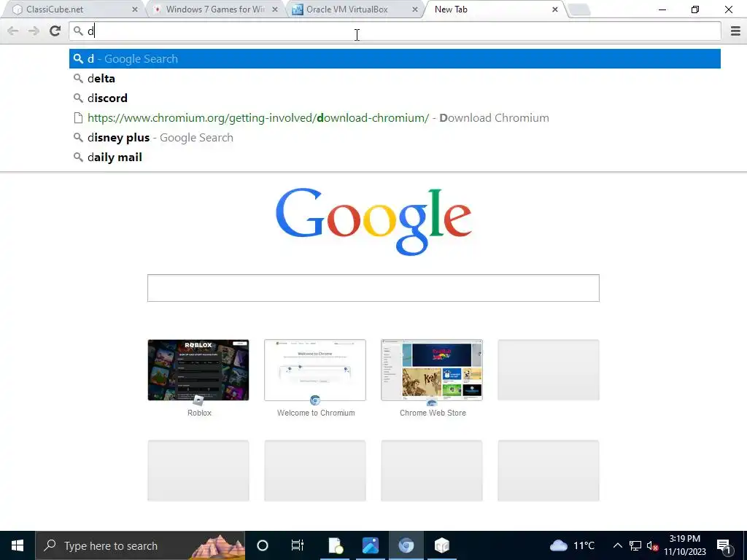Open the Windows Start menu
Screen dimensions: 747x560
point(18,545)
